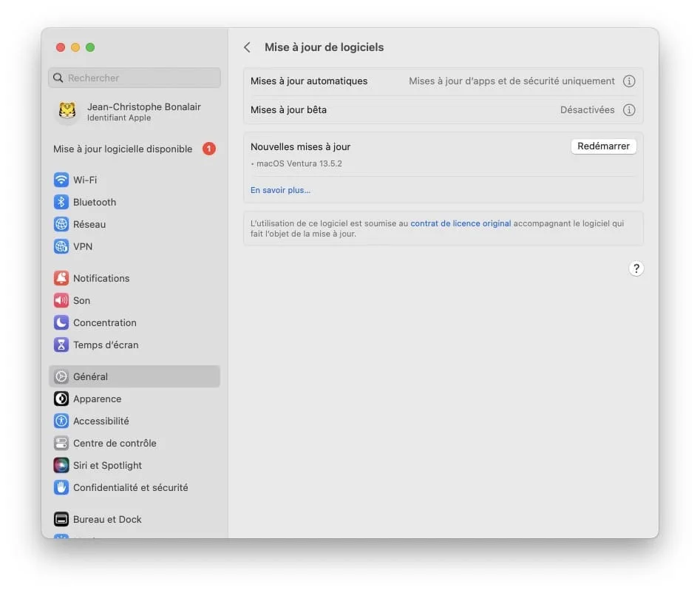Select the Son speaker icon
This screenshot has height=593, width=700.
[x=61, y=301]
